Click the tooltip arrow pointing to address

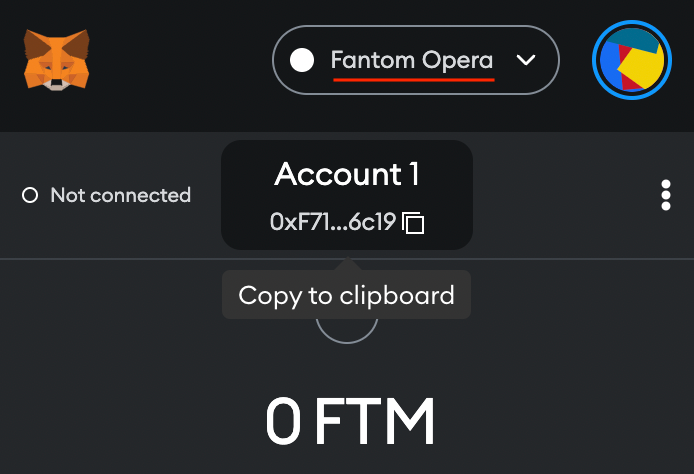pyautogui.click(x=347, y=263)
